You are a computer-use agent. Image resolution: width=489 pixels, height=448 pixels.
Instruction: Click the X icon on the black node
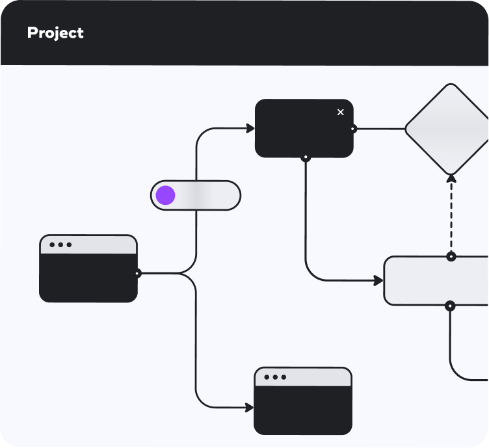pyautogui.click(x=340, y=112)
